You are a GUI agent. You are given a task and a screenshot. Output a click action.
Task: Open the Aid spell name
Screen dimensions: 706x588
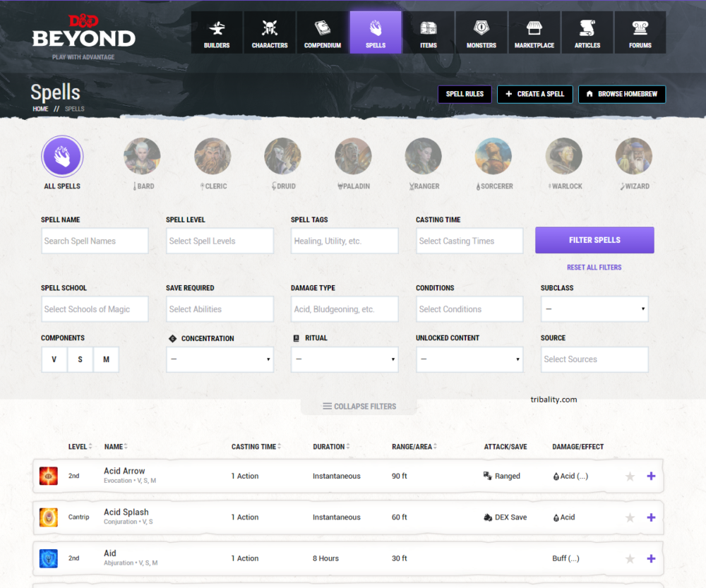point(110,553)
